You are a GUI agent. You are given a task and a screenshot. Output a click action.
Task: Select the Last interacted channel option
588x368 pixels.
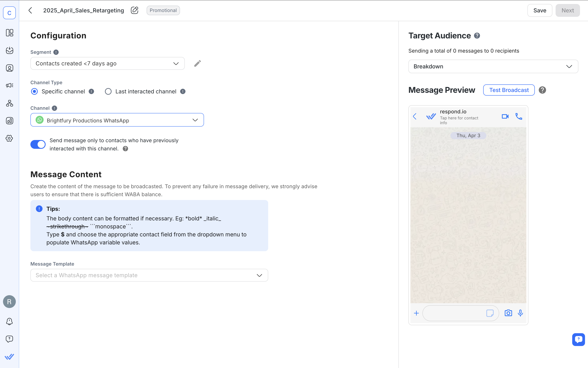tap(108, 92)
